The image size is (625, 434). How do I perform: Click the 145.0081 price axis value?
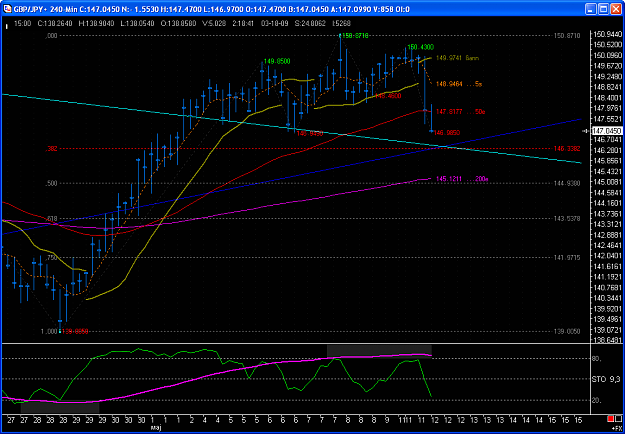pyautogui.click(x=607, y=182)
